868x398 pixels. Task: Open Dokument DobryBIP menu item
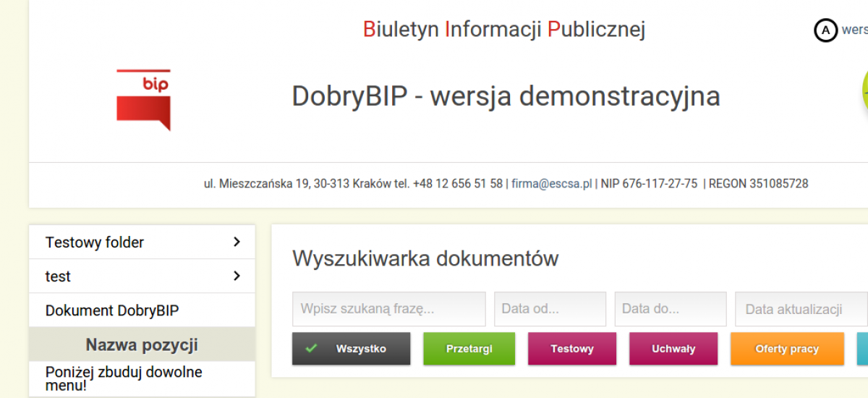pyautogui.click(x=142, y=310)
